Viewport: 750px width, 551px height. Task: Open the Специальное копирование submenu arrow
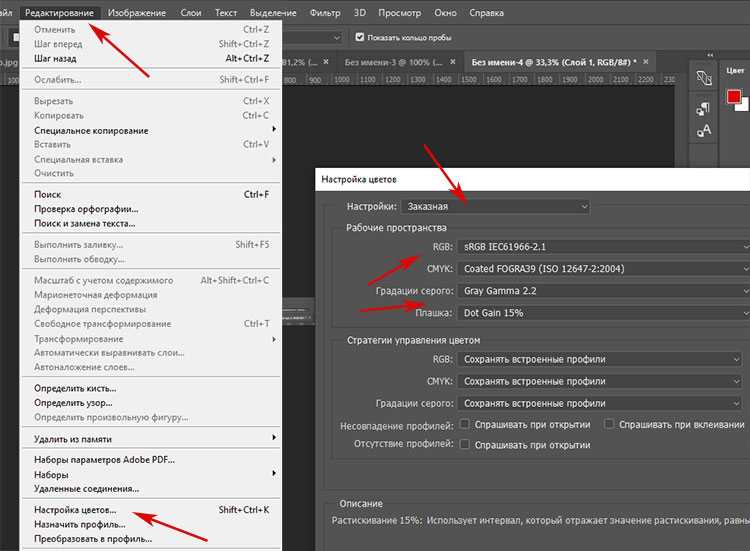click(x=274, y=129)
